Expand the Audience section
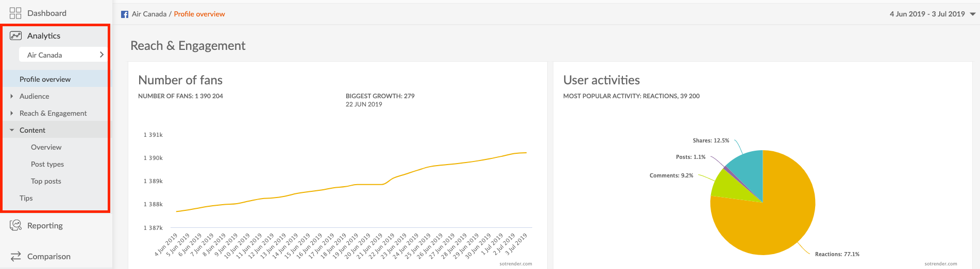The width and height of the screenshot is (980, 269). coord(34,96)
